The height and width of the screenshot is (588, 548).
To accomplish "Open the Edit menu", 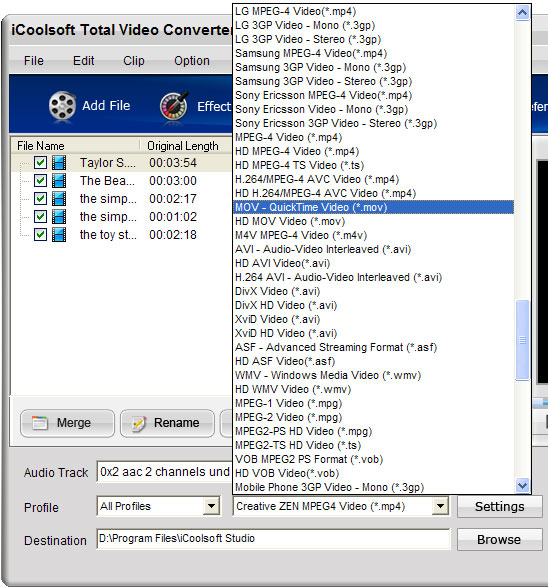I will coord(84,61).
